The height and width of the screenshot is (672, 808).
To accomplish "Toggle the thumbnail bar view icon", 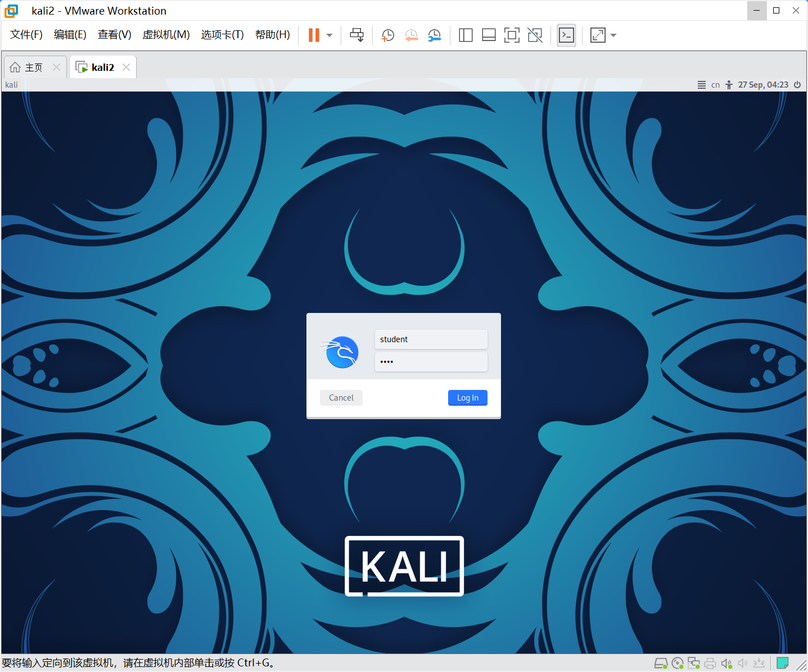I will click(x=489, y=35).
